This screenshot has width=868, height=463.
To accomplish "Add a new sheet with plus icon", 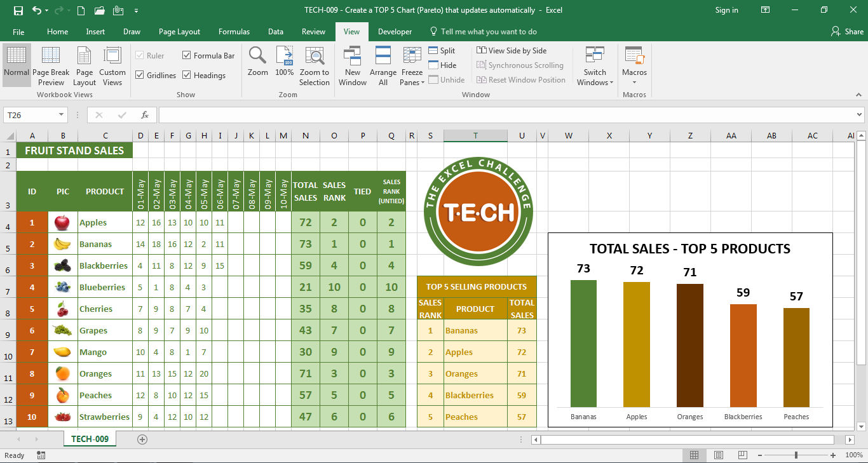I will point(142,439).
